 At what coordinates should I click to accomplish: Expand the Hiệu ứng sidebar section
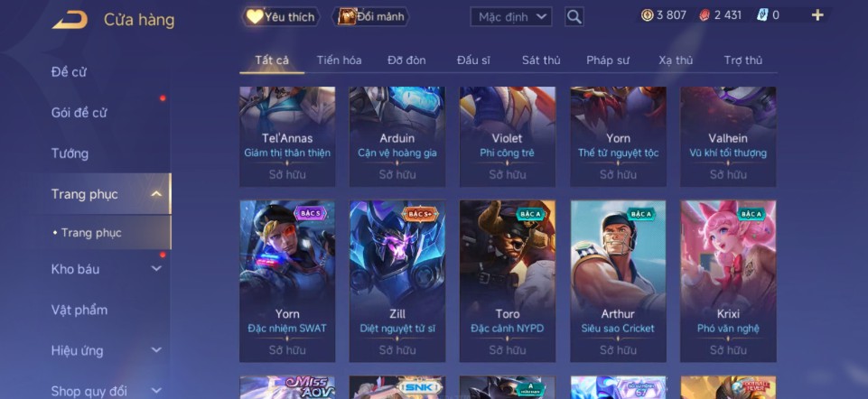(x=156, y=350)
